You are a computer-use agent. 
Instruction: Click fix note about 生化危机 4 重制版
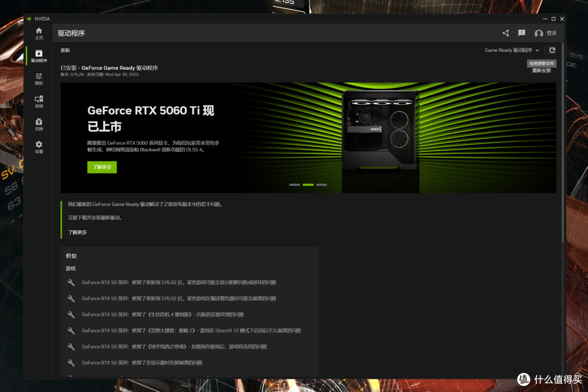click(x=163, y=314)
